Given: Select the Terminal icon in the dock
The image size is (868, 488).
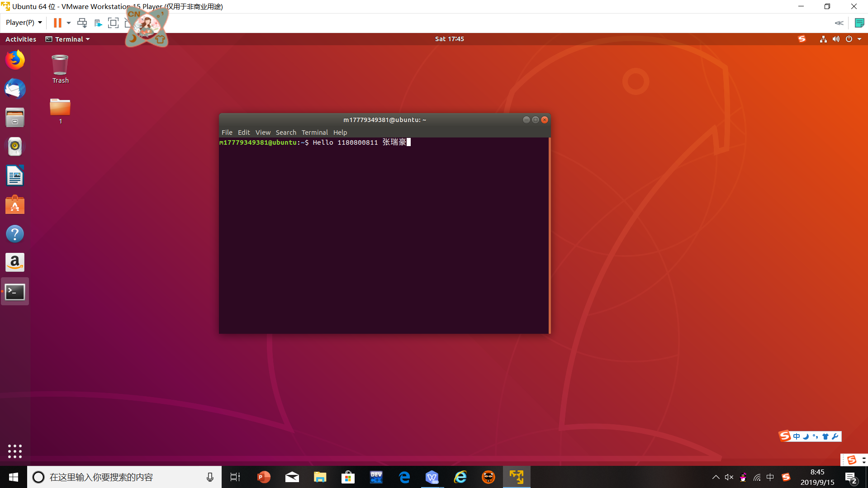Looking at the screenshot, I should click(x=15, y=292).
